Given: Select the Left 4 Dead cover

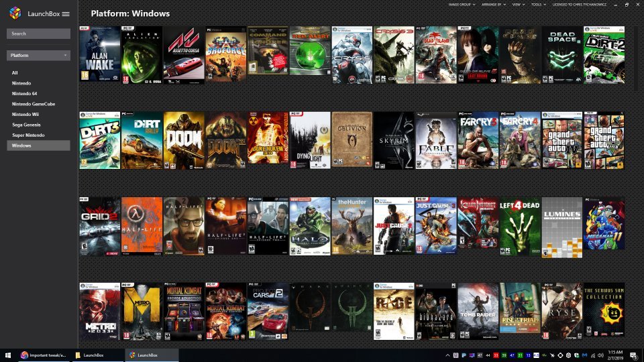Looking at the screenshot, I should tap(520, 226).
